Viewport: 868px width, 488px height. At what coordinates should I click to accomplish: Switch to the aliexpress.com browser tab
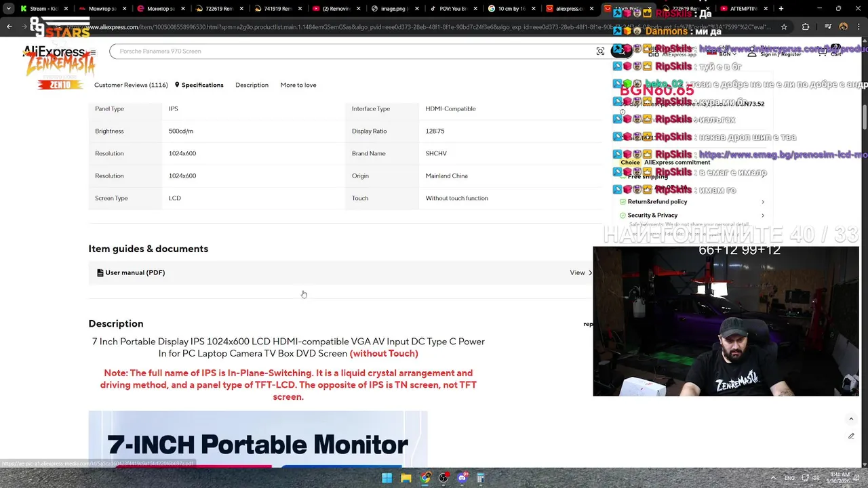(569, 9)
